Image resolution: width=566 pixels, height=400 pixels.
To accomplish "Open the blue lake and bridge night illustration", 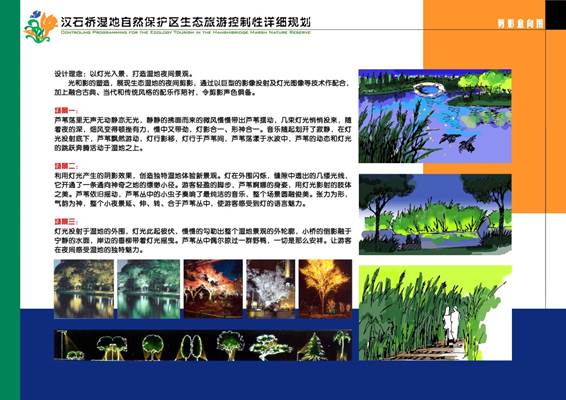I will (x=435, y=116).
